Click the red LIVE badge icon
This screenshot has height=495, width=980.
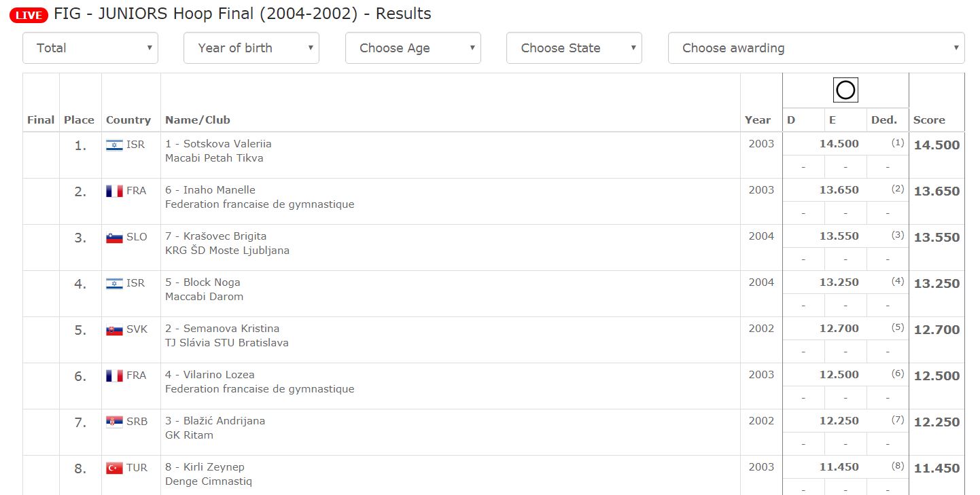(x=29, y=15)
